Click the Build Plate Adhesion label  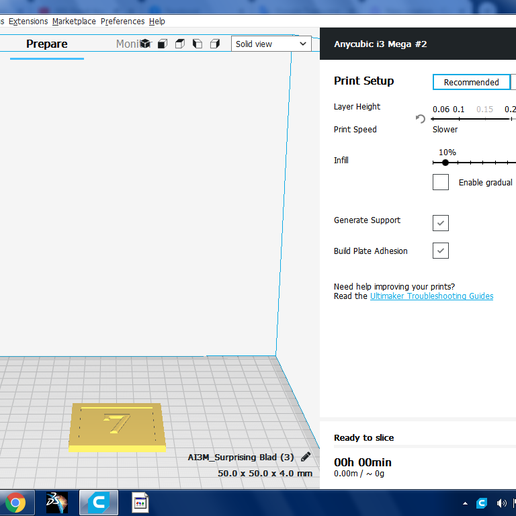371,251
